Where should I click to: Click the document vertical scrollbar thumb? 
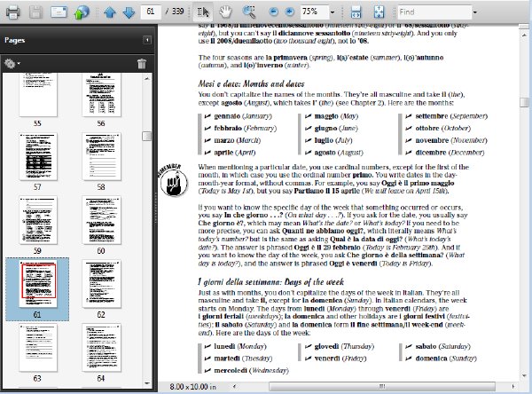click(525, 102)
